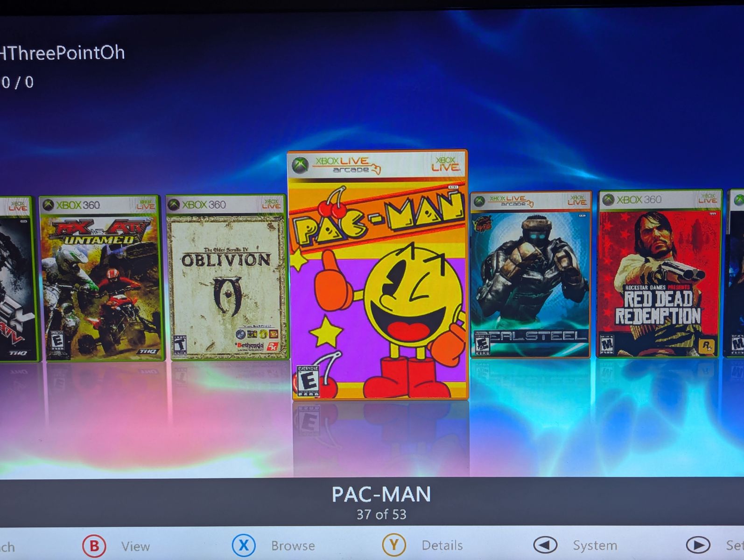Click the Rockstar logo on Red Dead cover

[708, 345]
